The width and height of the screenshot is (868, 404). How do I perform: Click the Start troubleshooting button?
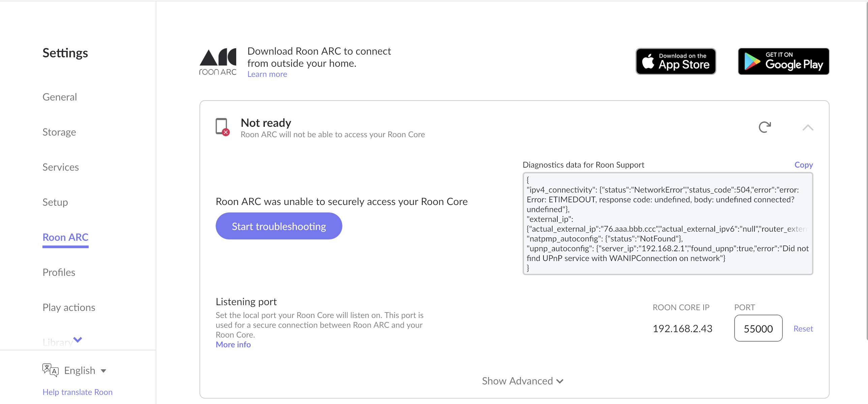click(279, 226)
